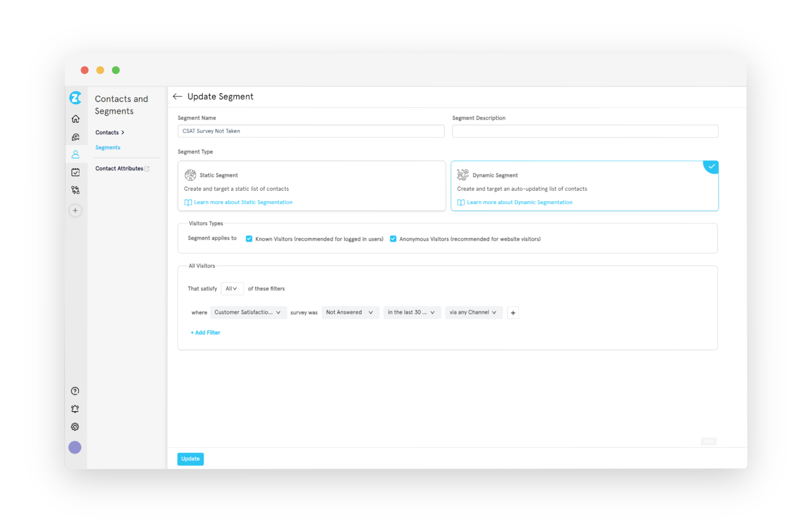
Task: Open the conversations chat icon in sidebar
Action: (75, 137)
